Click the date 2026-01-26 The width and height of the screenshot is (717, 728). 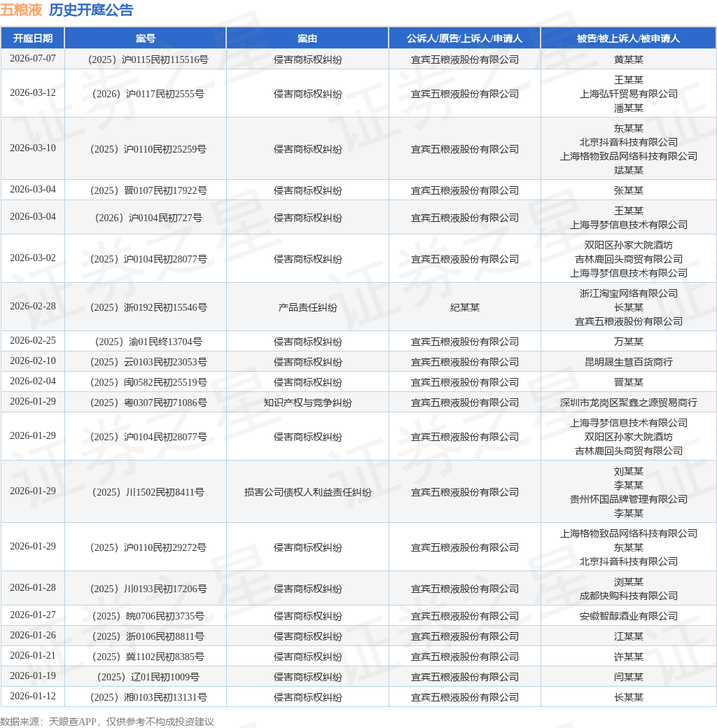pos(32,636)
